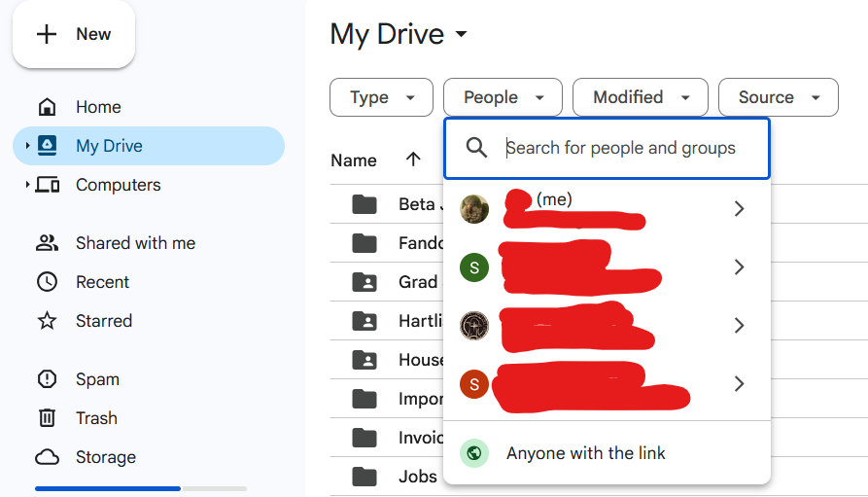
Task: Open the Trash label
Action: coord(96,418)
